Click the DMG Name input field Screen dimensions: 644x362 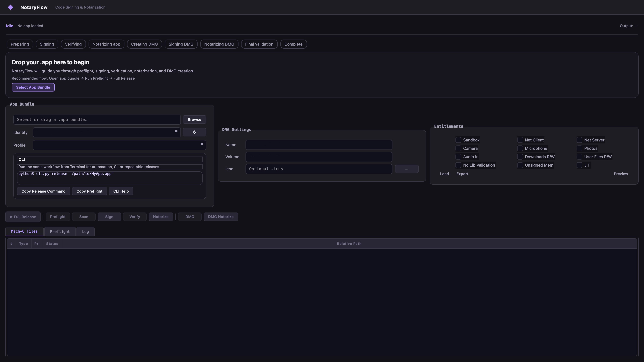[x=318, y=145]
